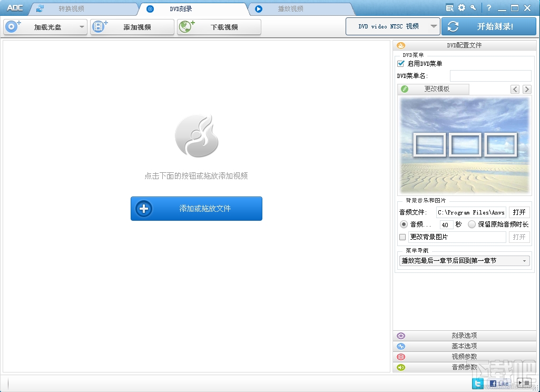Expand the 加载光盘 dropdown arrow
This screenshot has width=540, height=392.
tap(82, 27)
